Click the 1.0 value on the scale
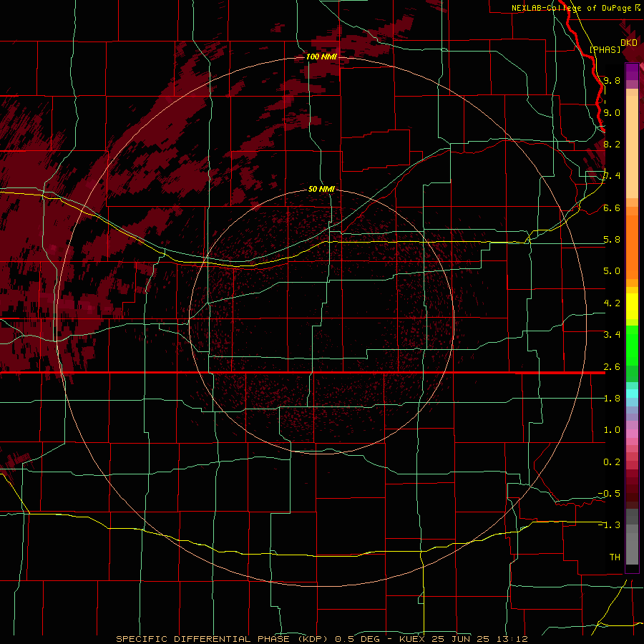This screenshot has height=644, width=644. pyautogui.click(x=612, y=429)
